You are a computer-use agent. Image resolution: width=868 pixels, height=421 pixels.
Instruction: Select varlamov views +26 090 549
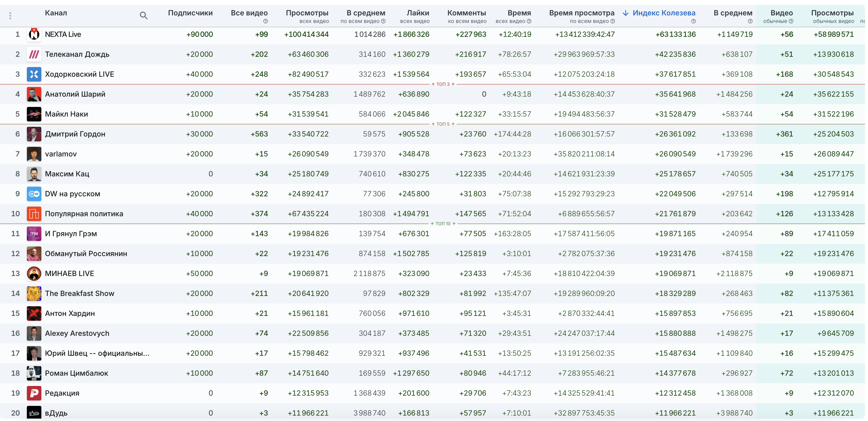point(308,154)
